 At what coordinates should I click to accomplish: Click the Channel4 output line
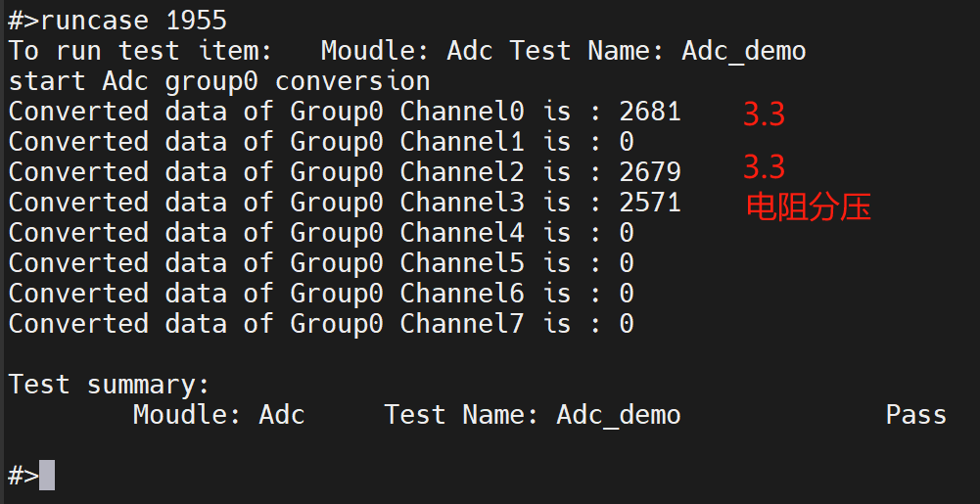pyautogui.click(x=321, y=233)
